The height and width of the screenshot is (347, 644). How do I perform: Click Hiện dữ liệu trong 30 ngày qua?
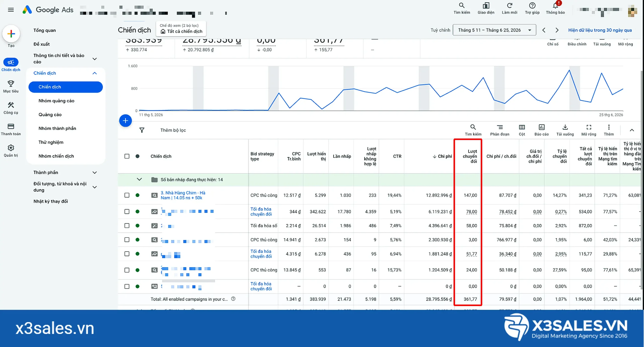600,30
